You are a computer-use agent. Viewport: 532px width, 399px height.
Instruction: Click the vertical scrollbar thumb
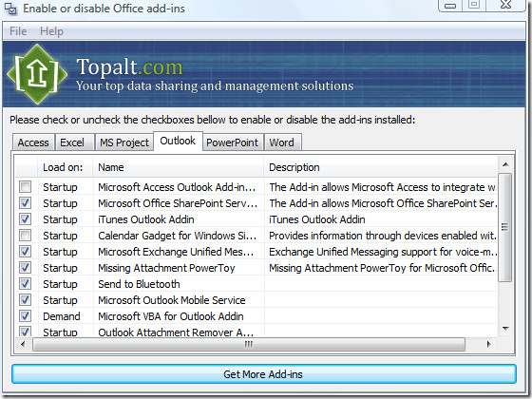[505, 227]
